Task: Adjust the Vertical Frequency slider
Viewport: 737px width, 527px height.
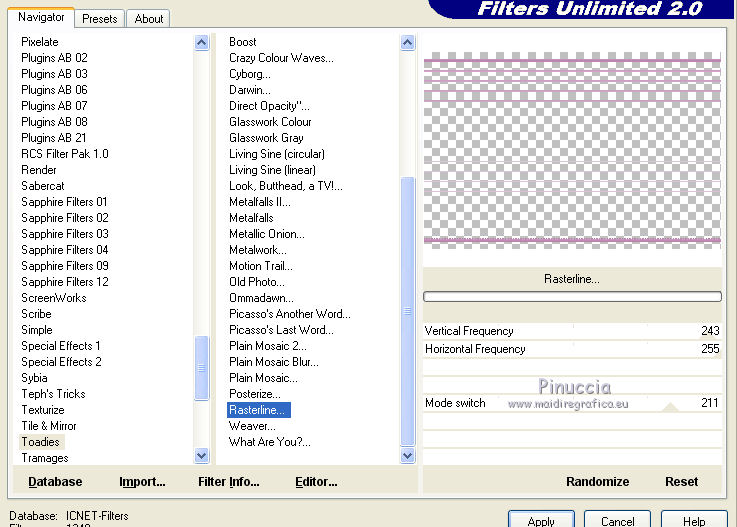Action: (x=572, y=331)
